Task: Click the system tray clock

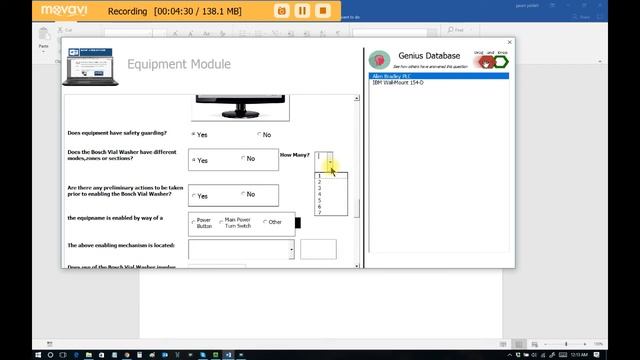Action: point(579,355)
